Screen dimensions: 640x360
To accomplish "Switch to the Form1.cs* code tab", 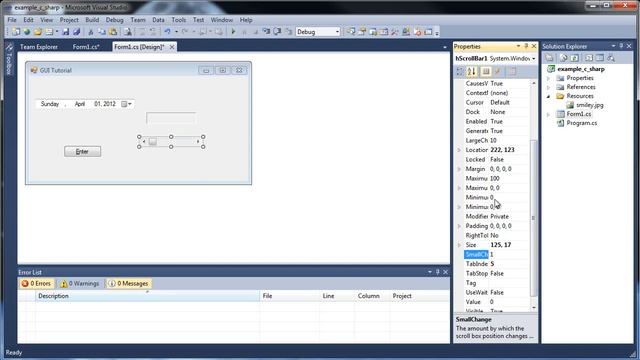I will pos(86,47).
